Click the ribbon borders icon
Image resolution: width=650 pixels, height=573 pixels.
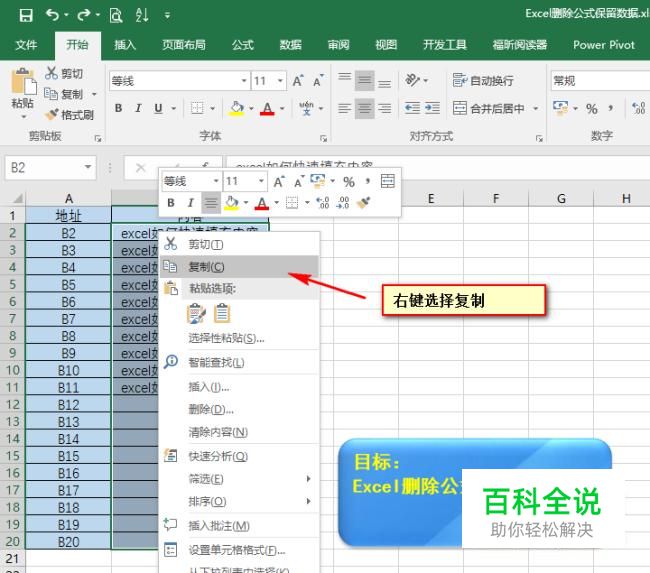pos(197,108)
